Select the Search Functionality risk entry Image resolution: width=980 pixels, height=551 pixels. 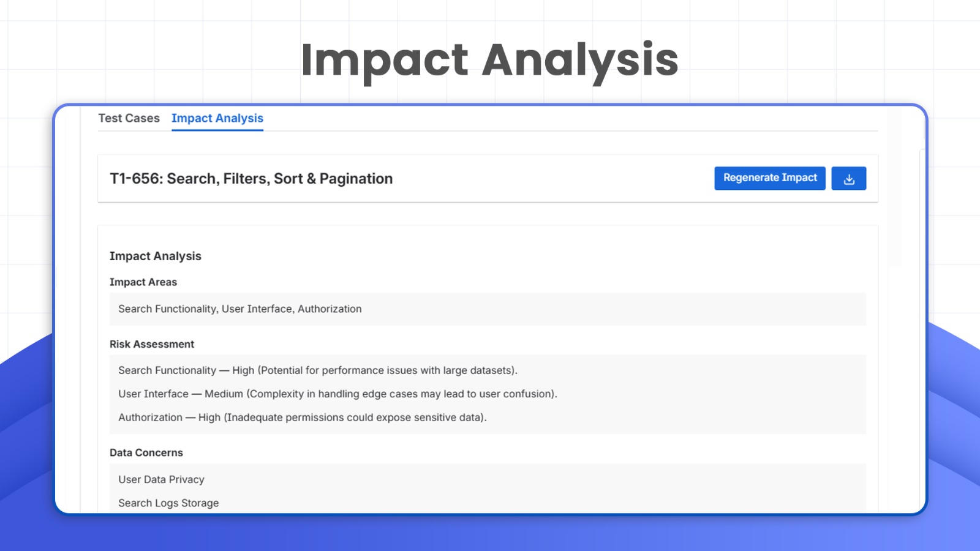tap(318, 370)
